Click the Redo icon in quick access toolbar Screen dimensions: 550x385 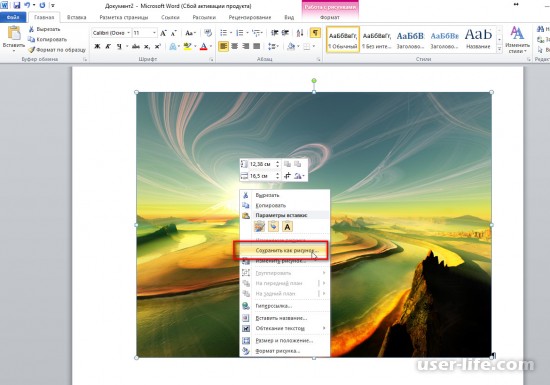tap(42, 5)
